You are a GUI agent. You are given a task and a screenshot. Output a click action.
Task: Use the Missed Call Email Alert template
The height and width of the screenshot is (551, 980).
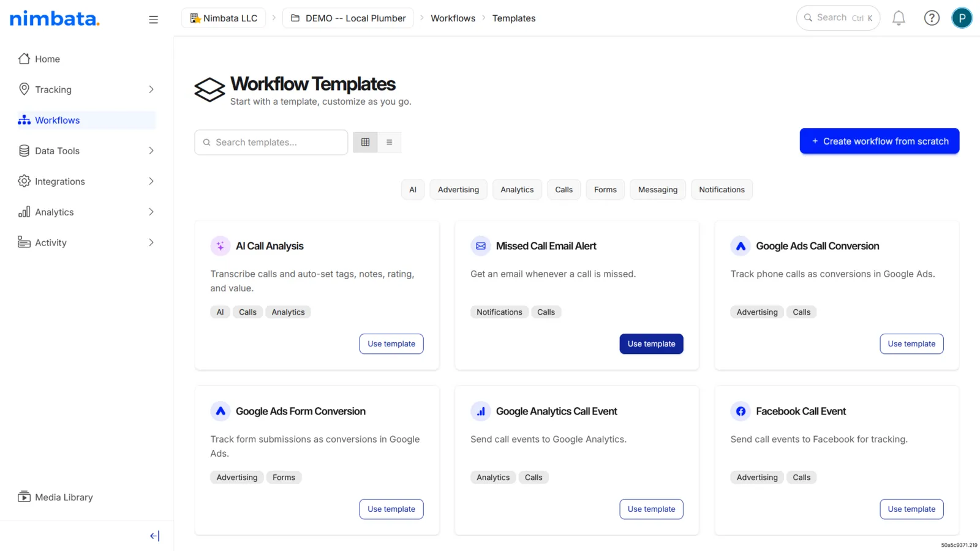651,344
